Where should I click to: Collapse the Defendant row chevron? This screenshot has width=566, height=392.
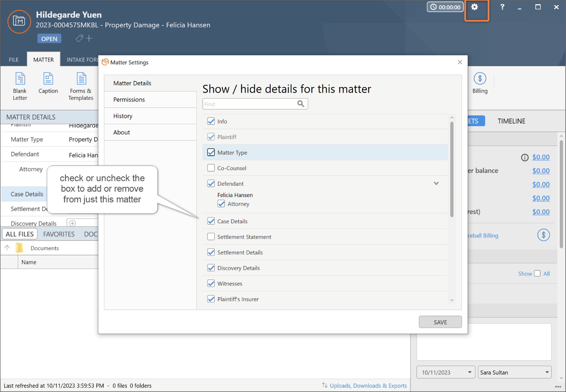[x=436, y=183]
